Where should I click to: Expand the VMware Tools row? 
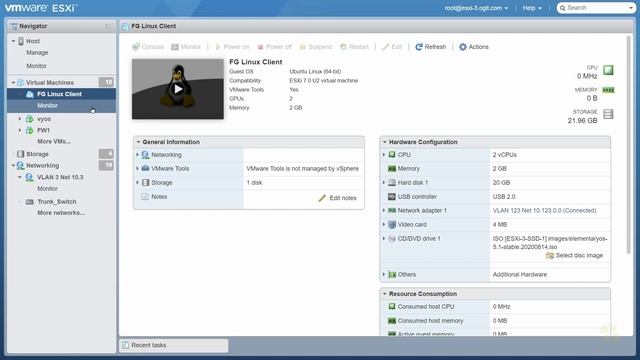coord(138,168)
